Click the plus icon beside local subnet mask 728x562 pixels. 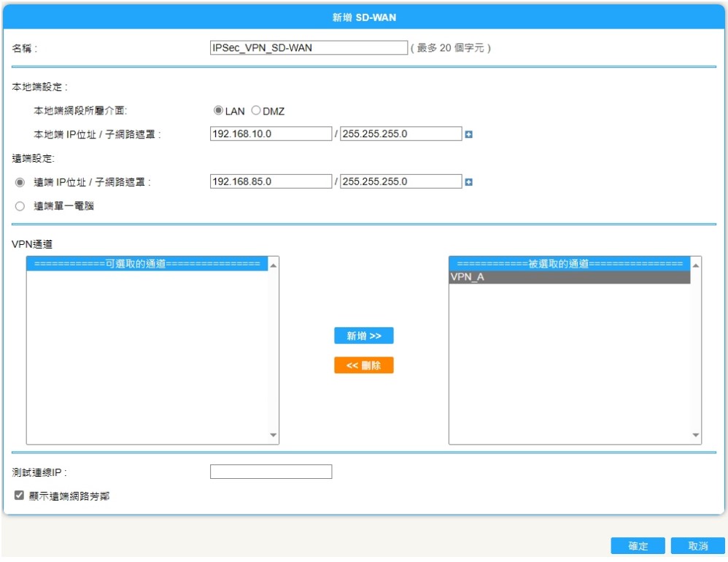point(469,135)
